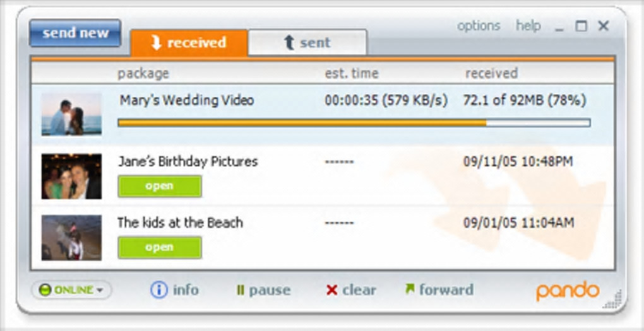Open The kids at the Beach package

click(x=160, y=248)
